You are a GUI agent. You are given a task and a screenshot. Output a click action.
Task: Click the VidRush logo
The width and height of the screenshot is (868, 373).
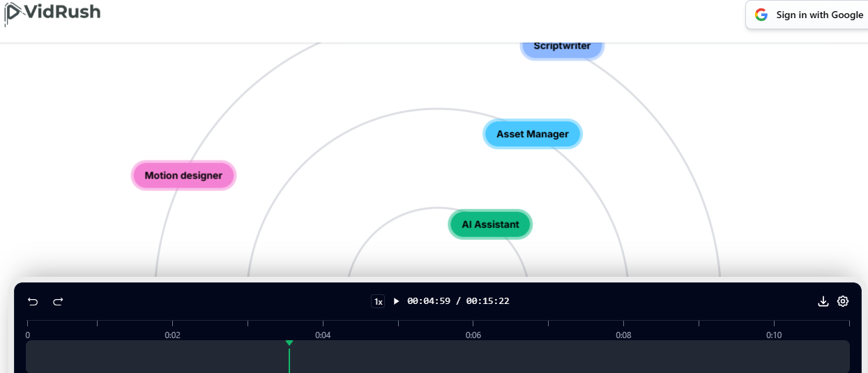click(52, 13)
